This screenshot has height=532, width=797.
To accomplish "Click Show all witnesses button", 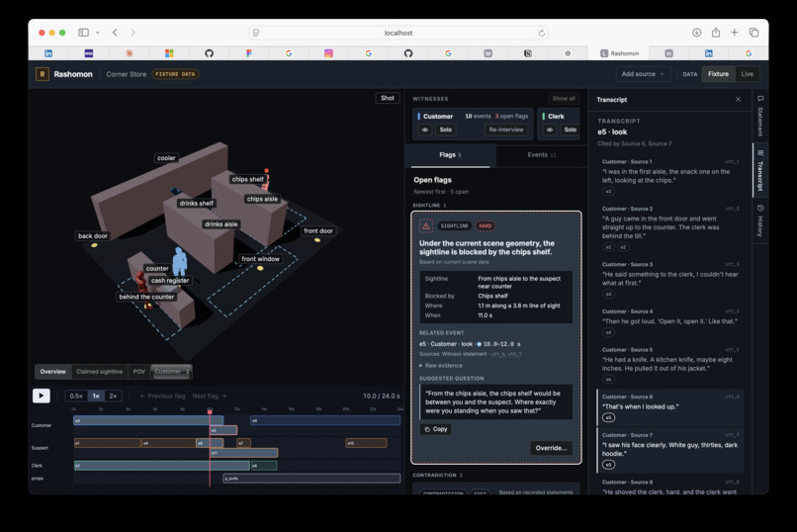I will coord(564,99).
